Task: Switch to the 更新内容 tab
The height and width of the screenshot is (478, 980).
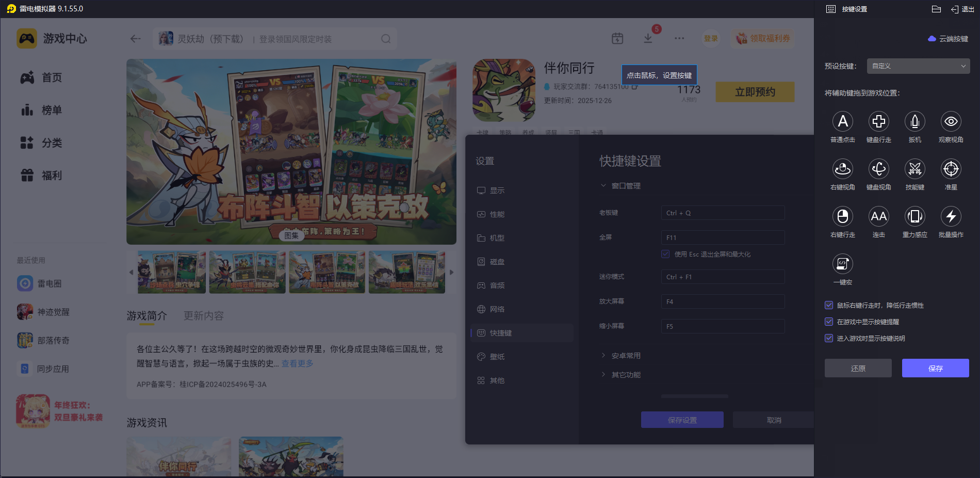Action: pyautogui.click(x=204, y=315)
